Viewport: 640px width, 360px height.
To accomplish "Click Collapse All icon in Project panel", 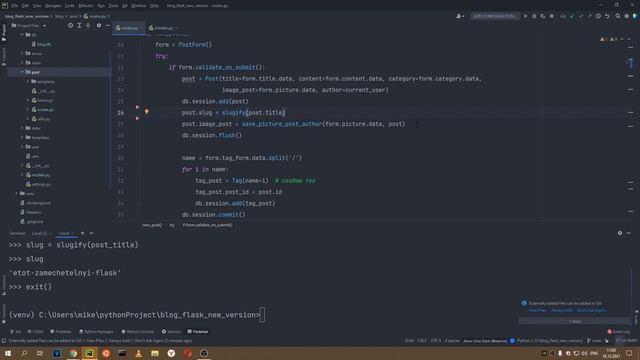I will point(88,26).
